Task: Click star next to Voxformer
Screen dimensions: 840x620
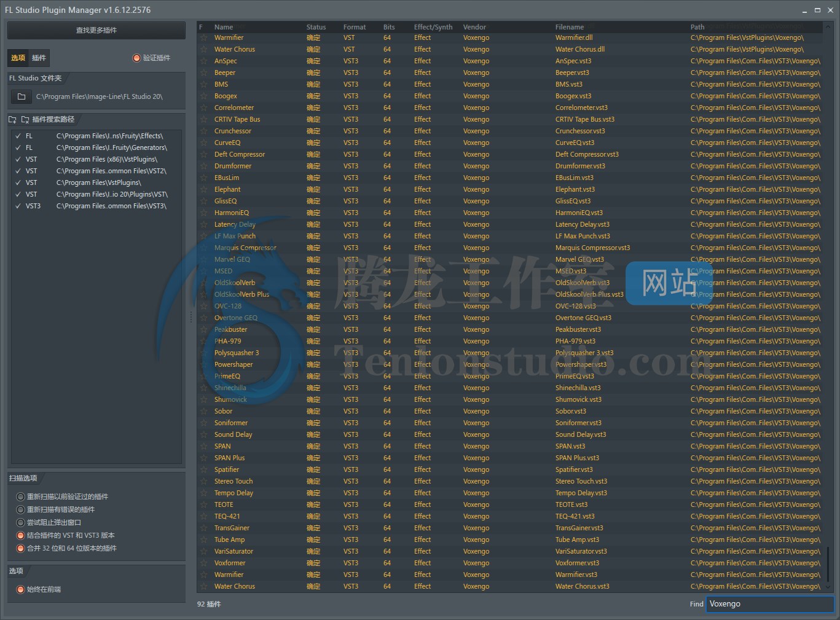Action: (203, 563)
